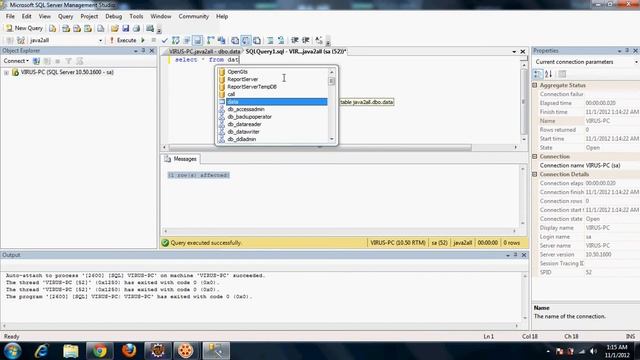640x360 pixels.
Task: Open the Current connection parameters dropdown
Action: pyautogui.click(x=636, y=62)
